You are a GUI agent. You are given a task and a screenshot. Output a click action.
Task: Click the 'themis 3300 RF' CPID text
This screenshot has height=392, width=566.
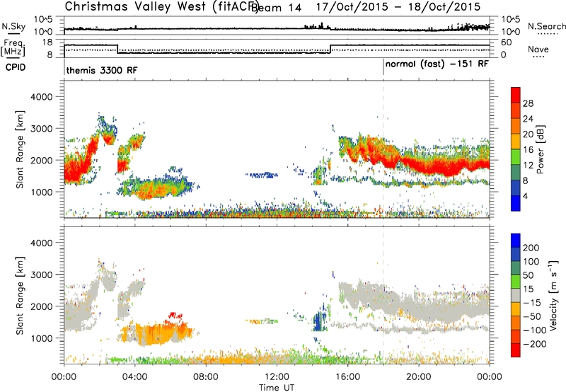click(x=102, y=70)
